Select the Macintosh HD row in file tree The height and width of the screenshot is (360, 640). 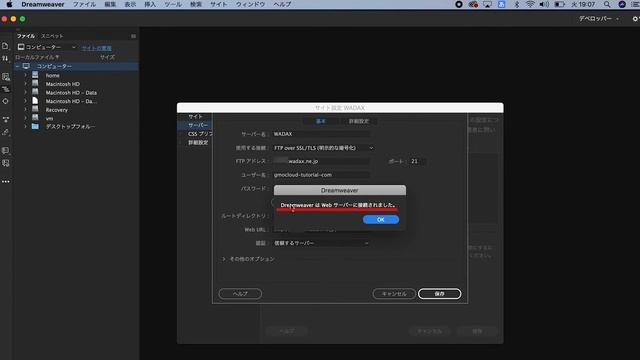point(77,84)
